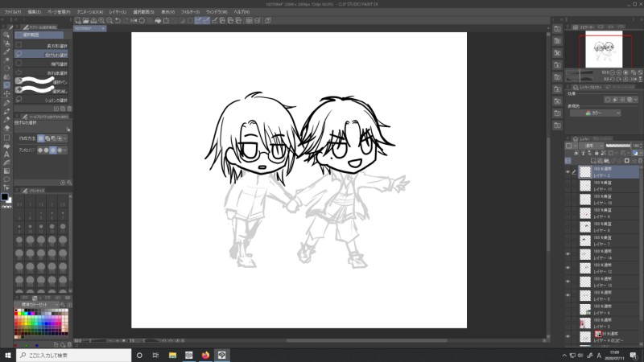Hide layer レイヤー 4 のコピー with its eye icon

(x=568, y=337)
